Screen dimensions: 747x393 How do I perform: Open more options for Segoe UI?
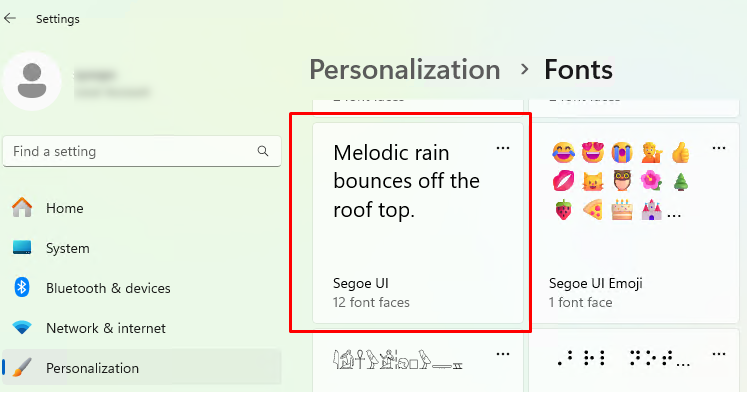[x=503, y=148]
